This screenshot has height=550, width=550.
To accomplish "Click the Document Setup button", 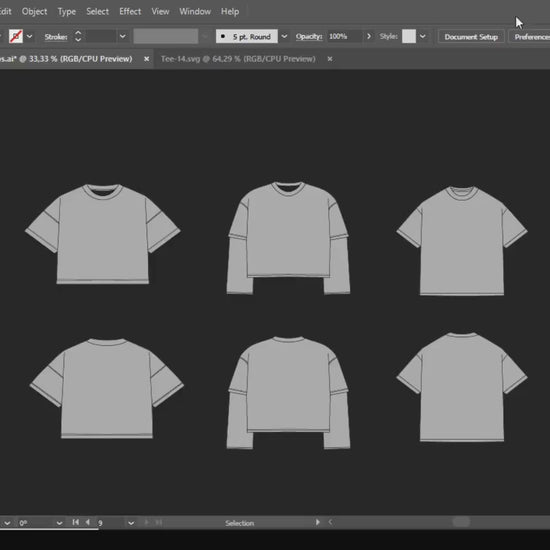I will click(471, 37).
